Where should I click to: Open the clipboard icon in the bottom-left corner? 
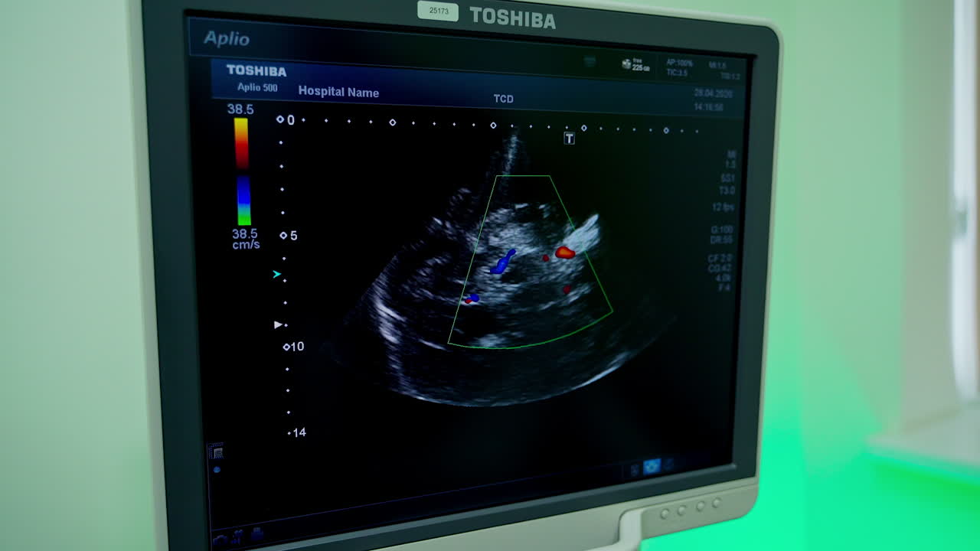click(218, 452)
